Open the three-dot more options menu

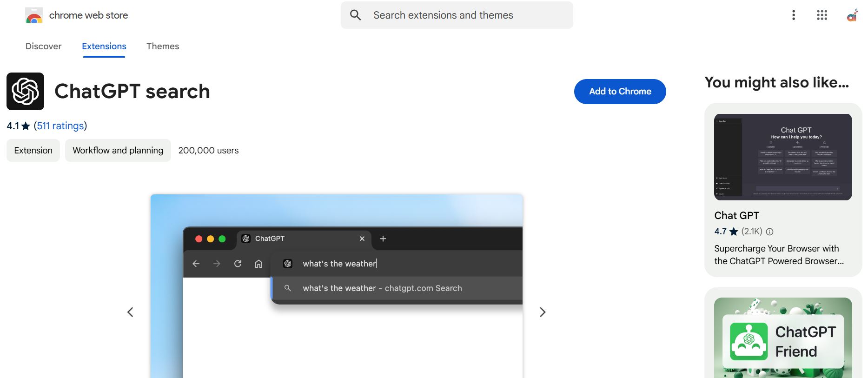[x=794, y=15]
